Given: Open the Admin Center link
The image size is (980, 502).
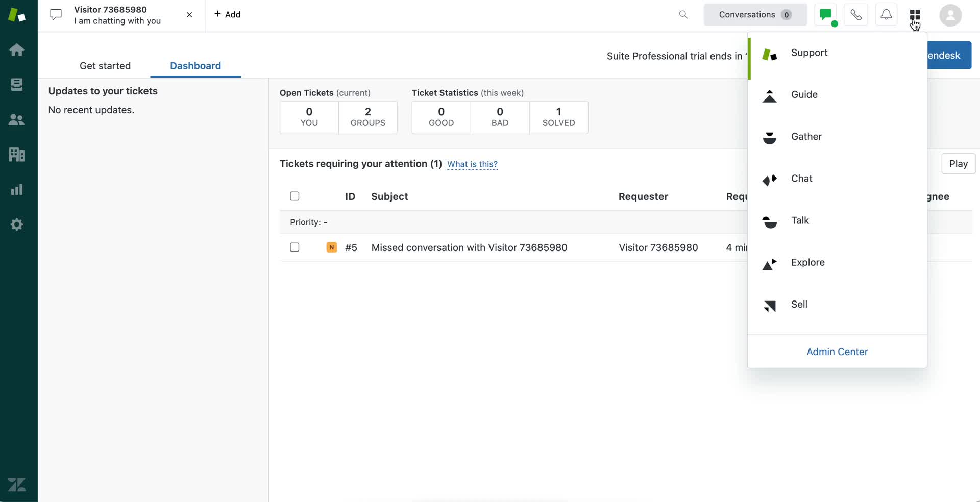Looking at the screenshot, I should tap(837, 352).
